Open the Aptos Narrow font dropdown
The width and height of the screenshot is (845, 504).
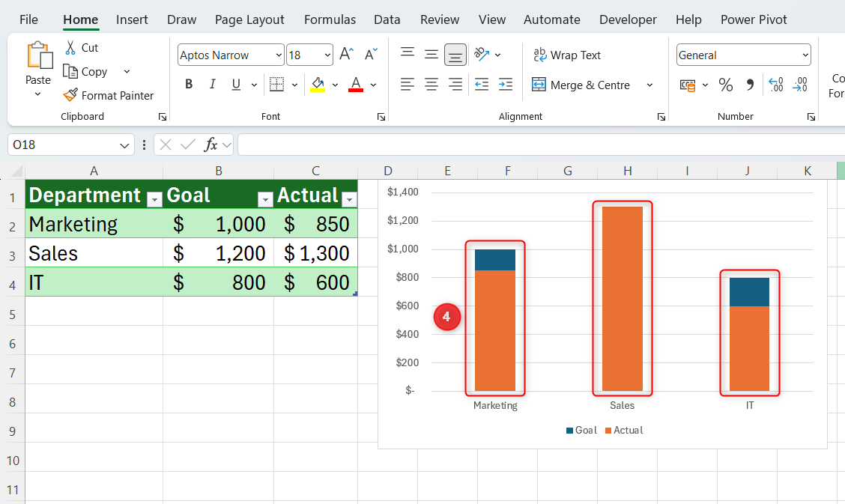[279, 55]
